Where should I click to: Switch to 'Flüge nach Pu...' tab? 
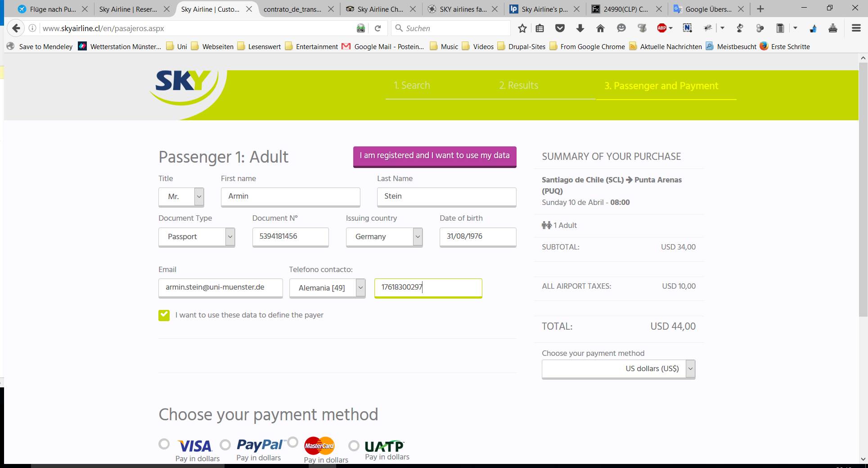point(47,9)
